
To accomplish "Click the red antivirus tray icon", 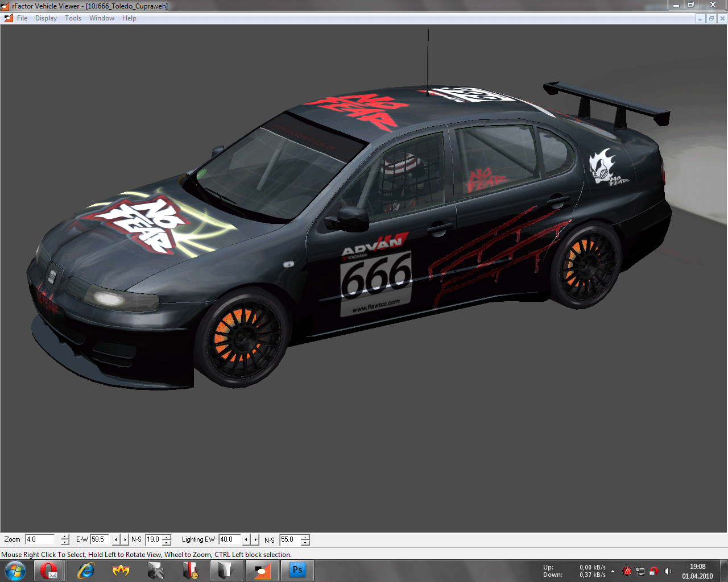I will pos(627,571).
